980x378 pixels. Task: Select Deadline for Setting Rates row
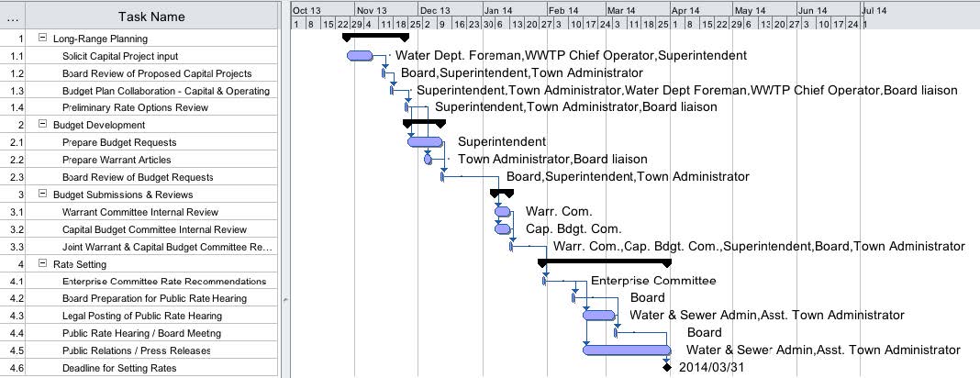click(x=119, y=368)
